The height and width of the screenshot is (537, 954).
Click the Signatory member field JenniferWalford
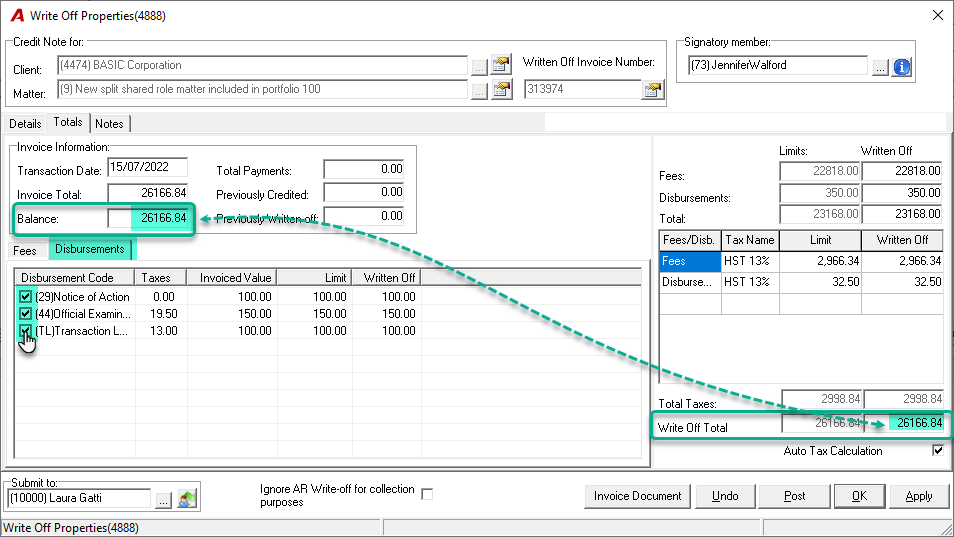click(778, 65)
